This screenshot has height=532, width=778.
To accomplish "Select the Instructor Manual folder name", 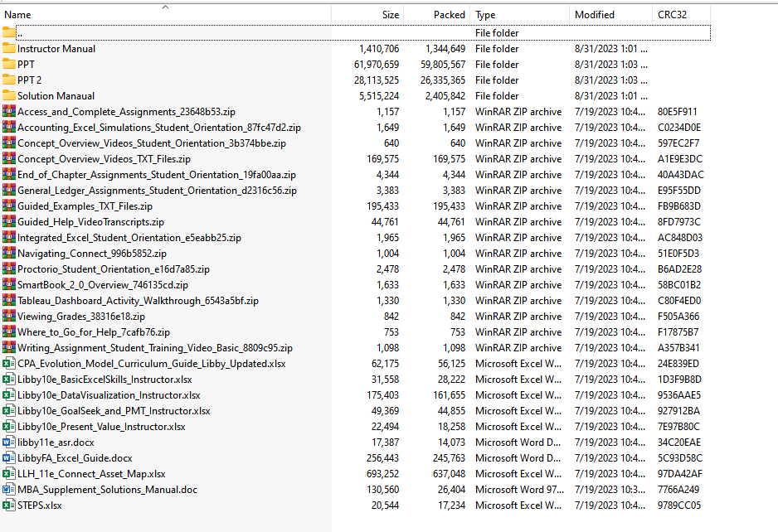I will pyautogui.click(x=56, y=49).
